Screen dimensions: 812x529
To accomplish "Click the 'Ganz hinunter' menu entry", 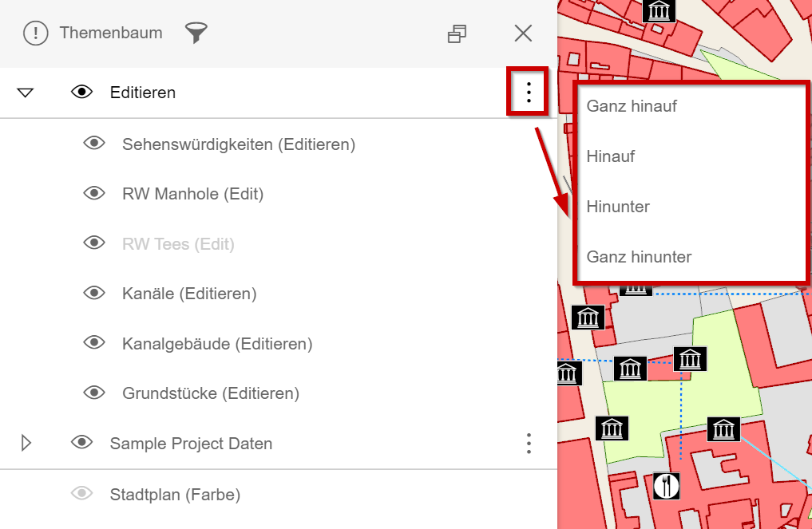I will (x=639, y=257).
